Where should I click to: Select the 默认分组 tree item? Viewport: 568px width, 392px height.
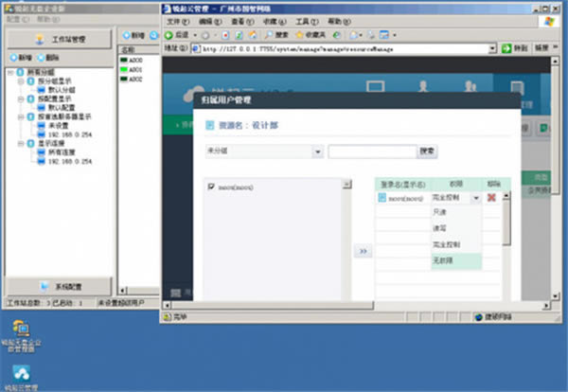click(62, 90)
